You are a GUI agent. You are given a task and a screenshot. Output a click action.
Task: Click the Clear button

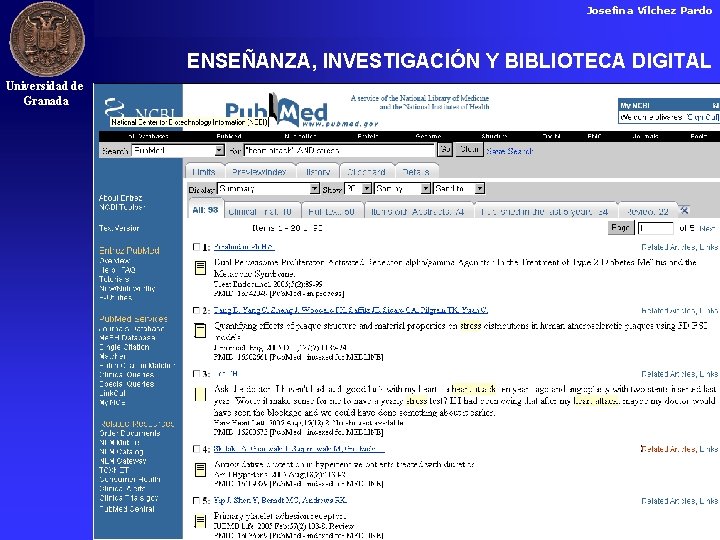[469, 150]
